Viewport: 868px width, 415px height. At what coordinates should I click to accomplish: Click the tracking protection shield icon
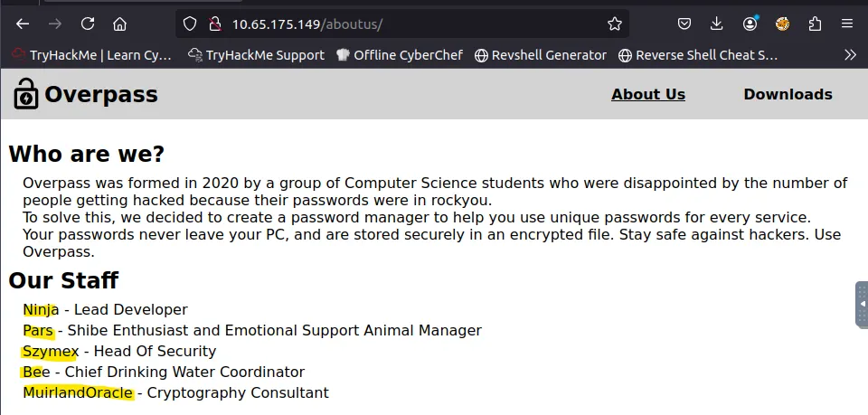pyautogui.click(x=190, y=24)
